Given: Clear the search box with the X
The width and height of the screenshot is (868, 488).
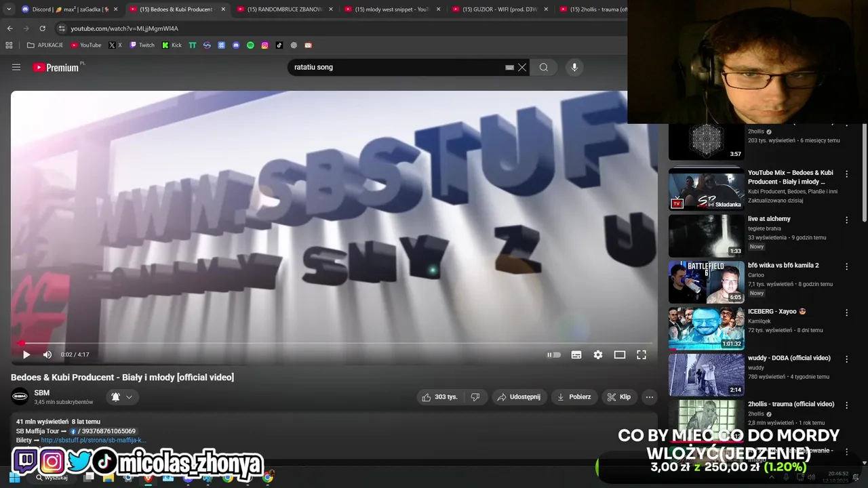Looking at the screenshot, I should (x=522, y=67).
